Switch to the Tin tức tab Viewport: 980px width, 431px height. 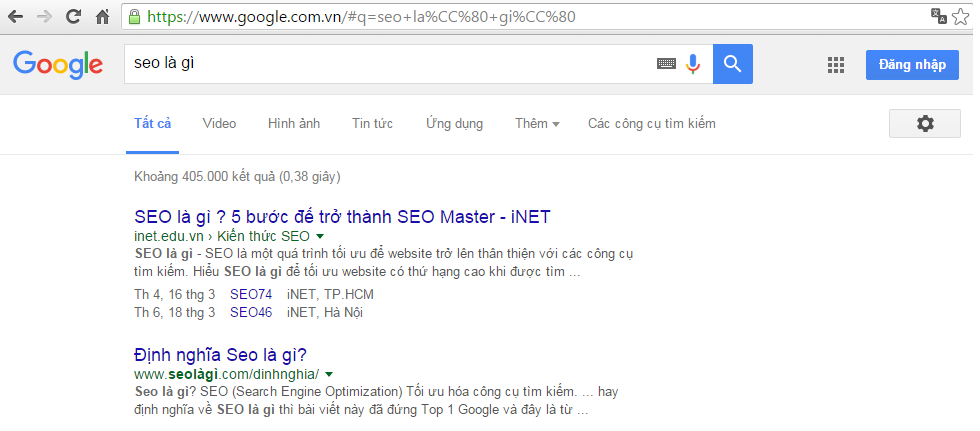[372, 124]
